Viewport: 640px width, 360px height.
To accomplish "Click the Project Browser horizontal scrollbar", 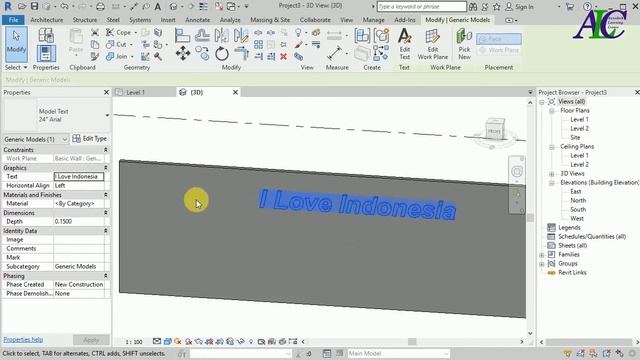I will (589, 342).
